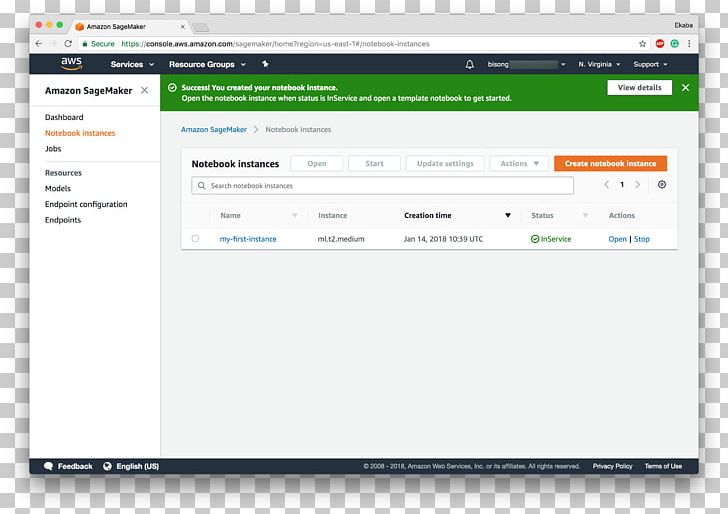Dismiss the green success banner
The image size is (728, 514).
click(685, 88)
